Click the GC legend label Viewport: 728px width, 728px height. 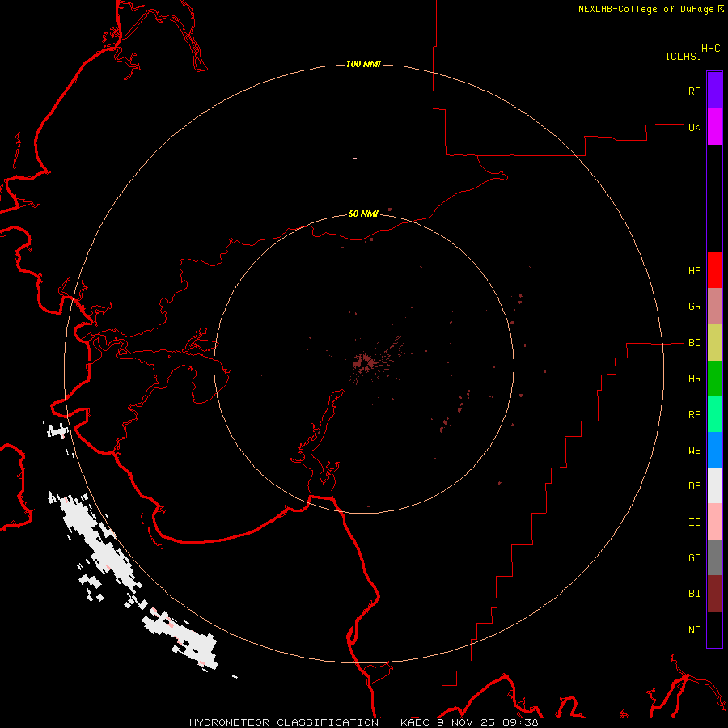tap(695, 558)
